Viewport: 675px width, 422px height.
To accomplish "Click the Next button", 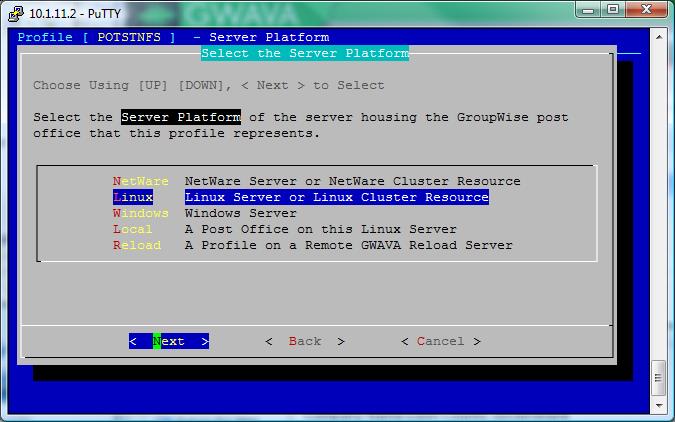I will (x=169, y=341).
